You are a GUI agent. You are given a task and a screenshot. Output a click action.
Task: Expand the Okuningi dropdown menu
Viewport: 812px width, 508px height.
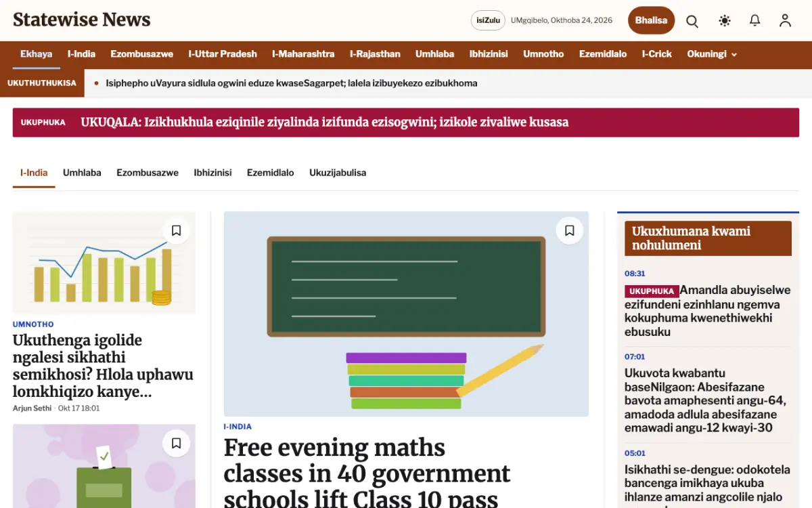(712, 54)
